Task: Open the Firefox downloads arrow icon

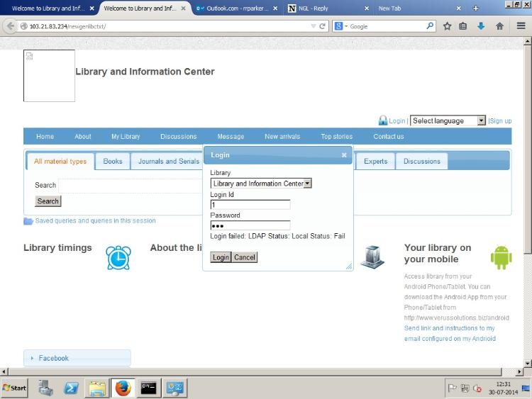Action: point(482,26)
